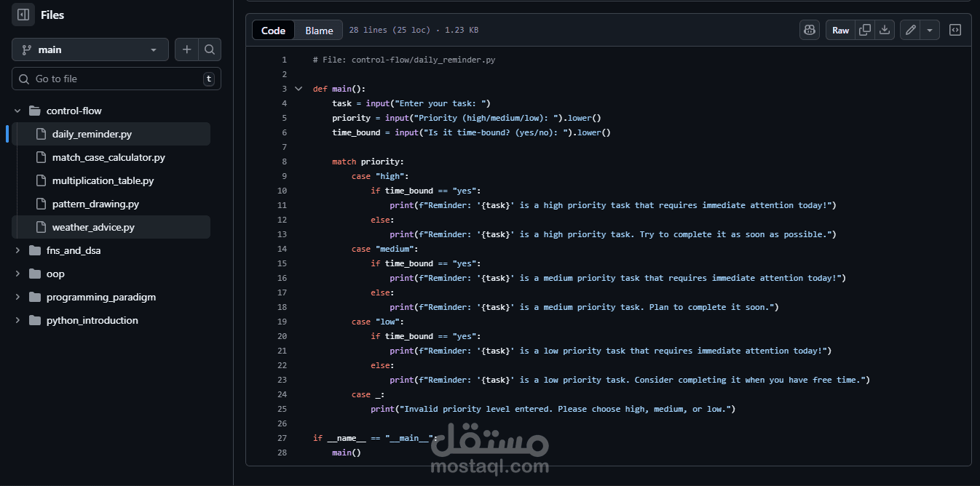This screenshot has width=980, height=486.
Task: Select the oop folder icon
Action: coord(34,274)
